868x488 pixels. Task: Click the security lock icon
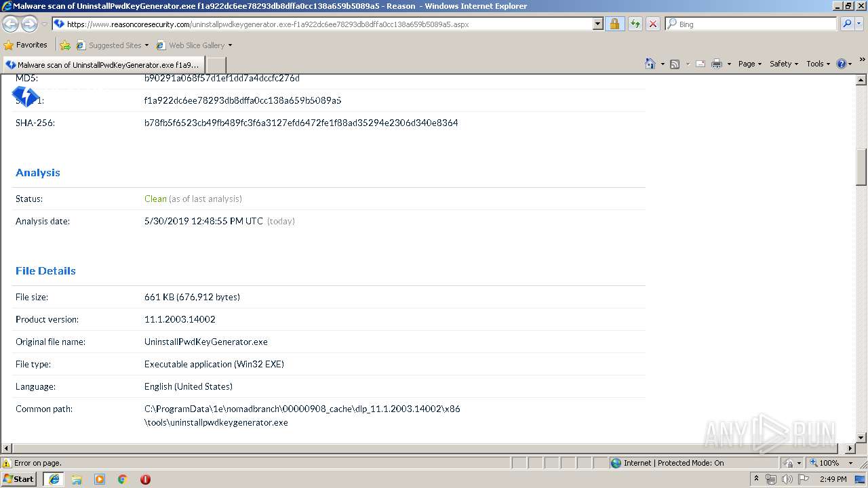(614, 24)
